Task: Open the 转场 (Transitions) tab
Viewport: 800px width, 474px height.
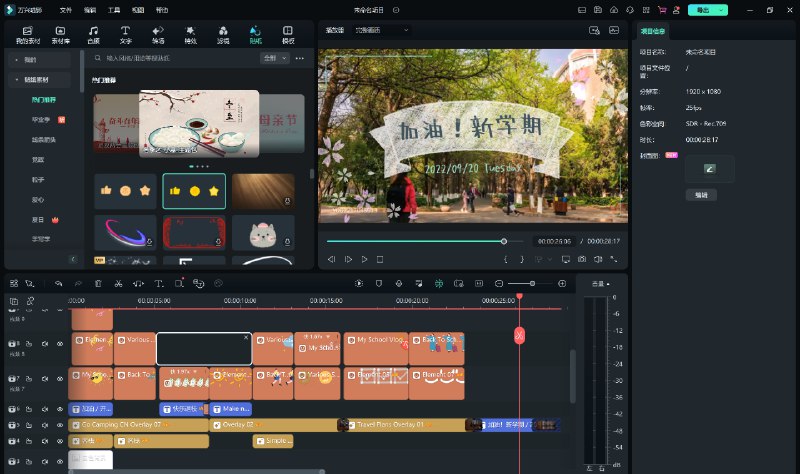Action: coord(158,35)
